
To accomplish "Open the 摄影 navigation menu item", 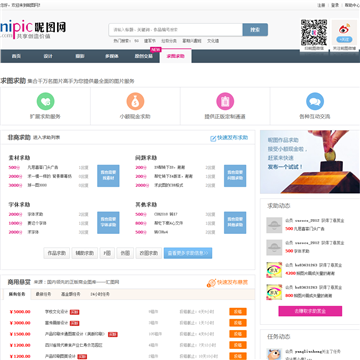I will point(80,56).
